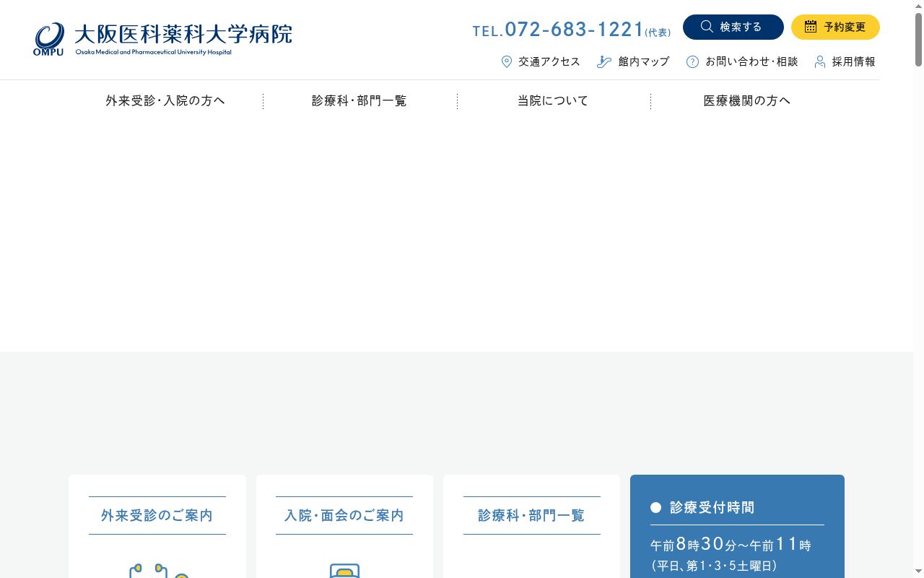Click the bed icon in 入院・面会 card
Screen dimensions: 924x578
[344, 571]
